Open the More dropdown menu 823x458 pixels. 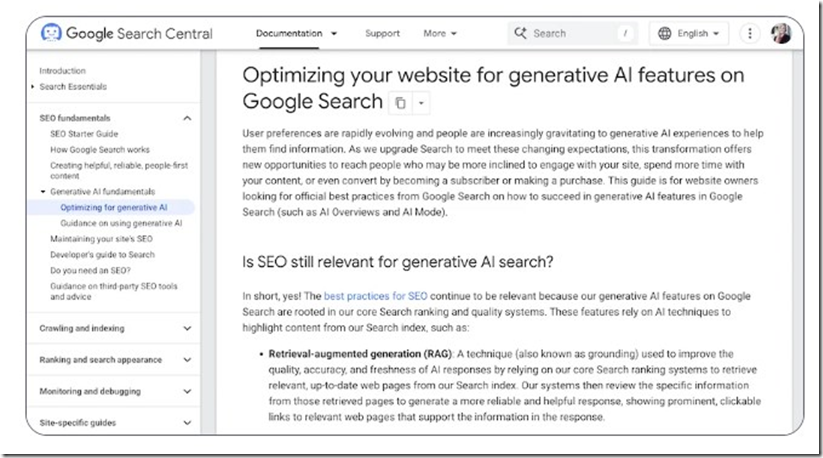[440, 33]
